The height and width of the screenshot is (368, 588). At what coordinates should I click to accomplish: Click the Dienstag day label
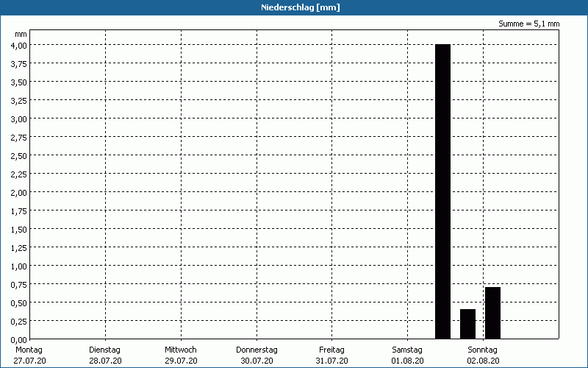104,350
